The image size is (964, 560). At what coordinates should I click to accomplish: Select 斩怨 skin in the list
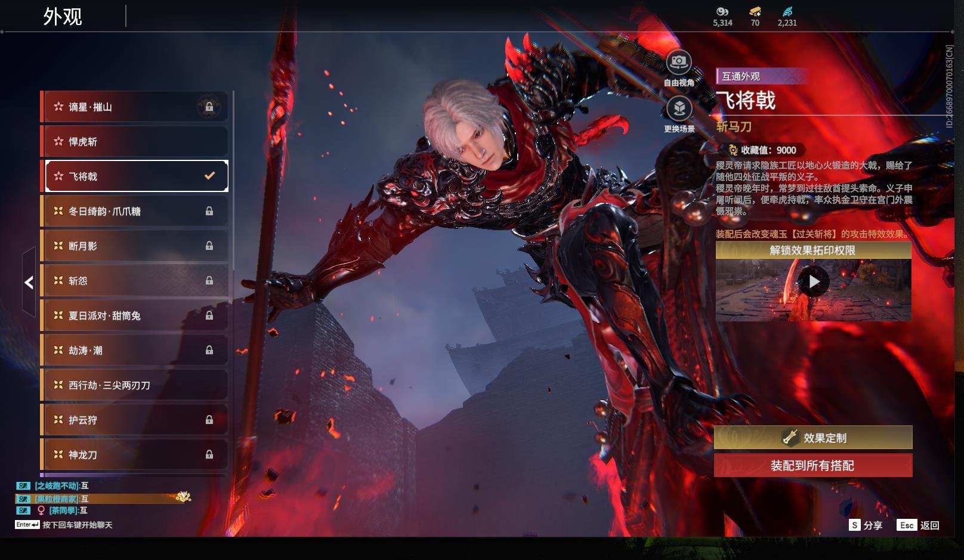point(134,280)
